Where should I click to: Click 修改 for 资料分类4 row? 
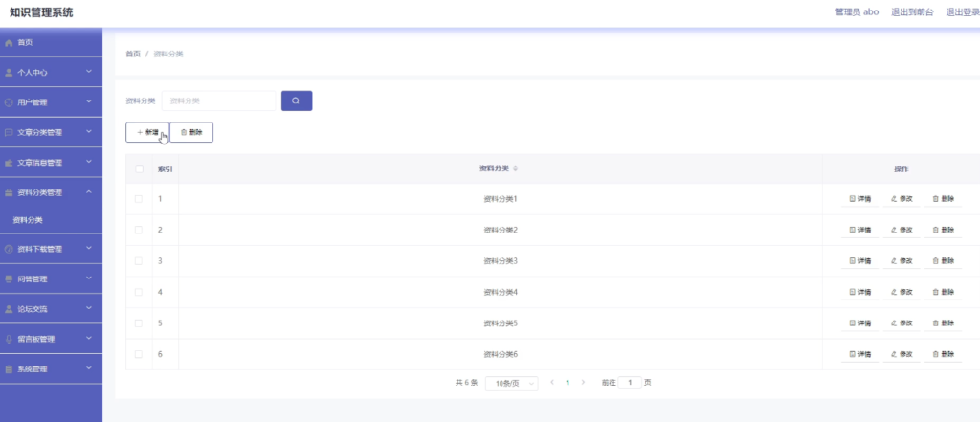[902, 292]
